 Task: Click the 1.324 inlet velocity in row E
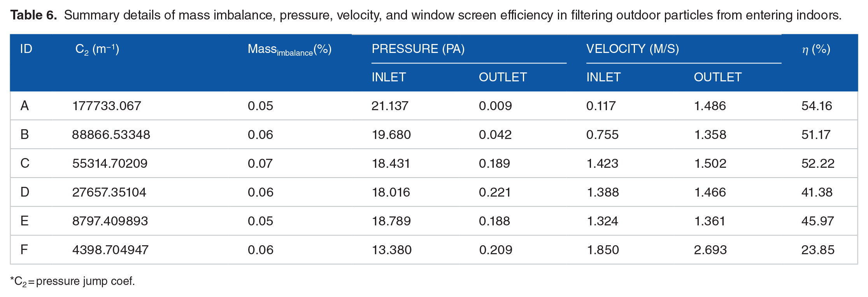pyautogui.click(x=602, y=221)
